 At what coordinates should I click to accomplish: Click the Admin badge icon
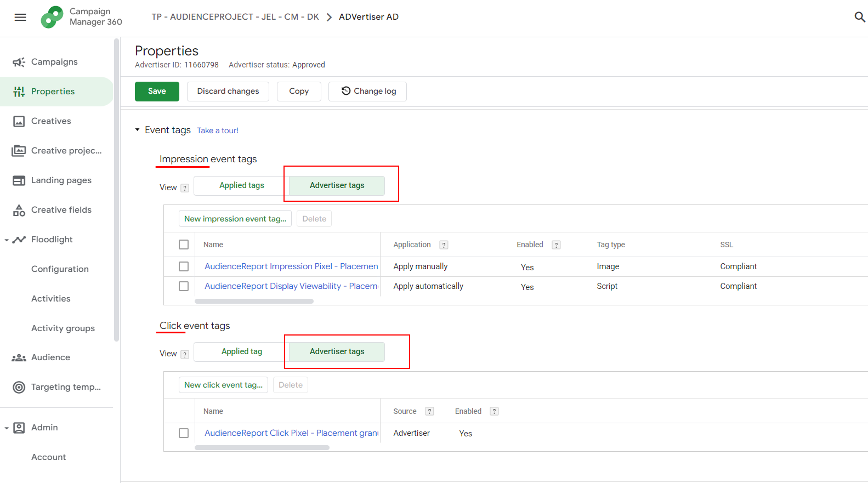(19, 428)
